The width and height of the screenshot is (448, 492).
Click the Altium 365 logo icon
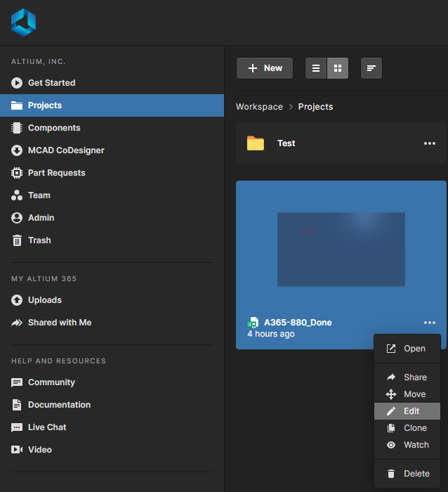point(23,22)
